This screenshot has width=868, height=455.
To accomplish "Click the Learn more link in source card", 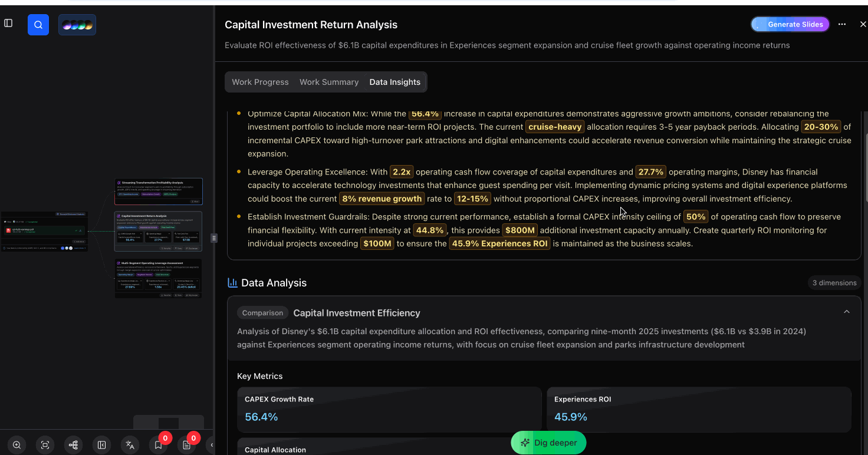I will (x=80, y=248).
